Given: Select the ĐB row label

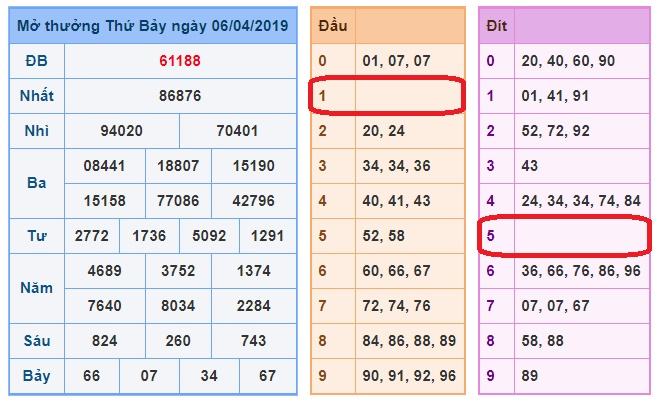Looking at the screenshot, I should pyautogui.click(x=36, y=61).
